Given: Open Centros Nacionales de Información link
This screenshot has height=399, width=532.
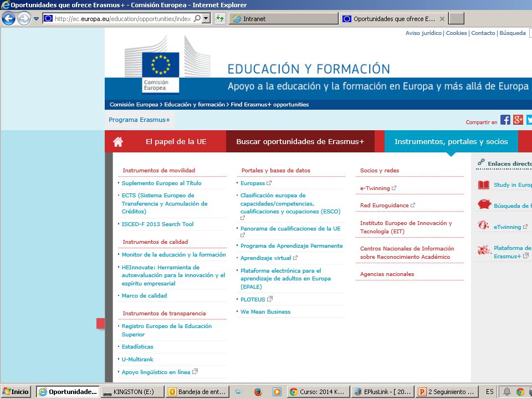Looking at the screenshot, I should (x=407, y=253).
